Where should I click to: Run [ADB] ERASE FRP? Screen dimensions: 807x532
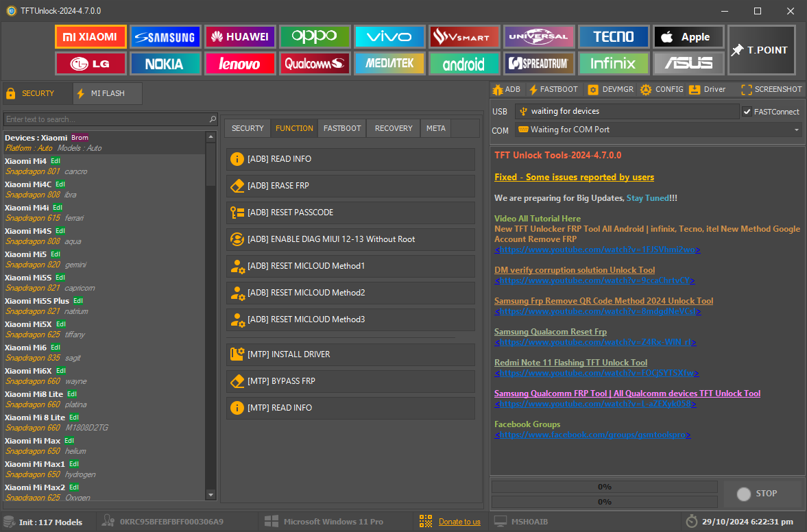[350, 186]
